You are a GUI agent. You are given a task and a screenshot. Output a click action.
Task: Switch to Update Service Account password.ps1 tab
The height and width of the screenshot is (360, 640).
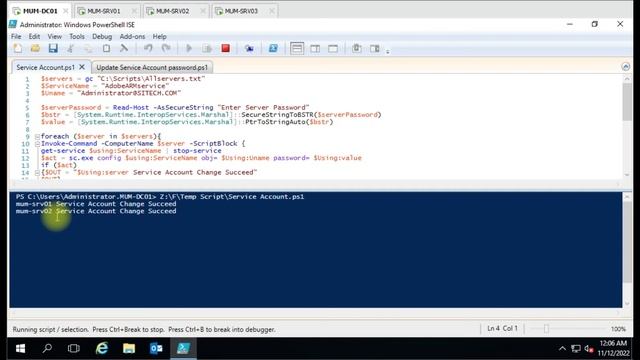[x=152, y=67]
